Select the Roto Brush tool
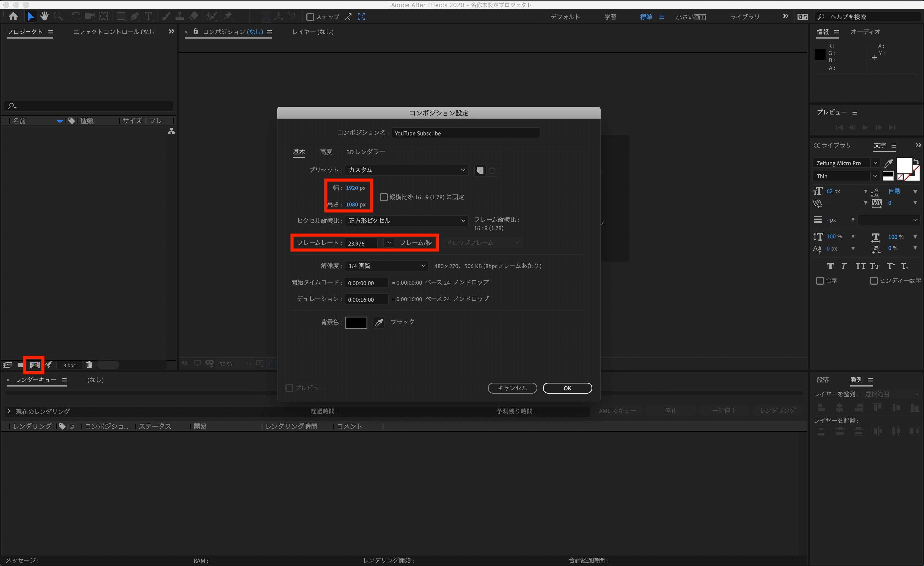This screenshot has width=924, height=566. click(x=211, y=16)
